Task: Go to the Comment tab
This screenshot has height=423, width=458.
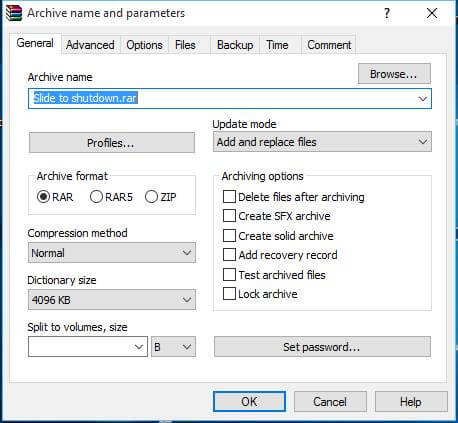Action: (329, 45)
